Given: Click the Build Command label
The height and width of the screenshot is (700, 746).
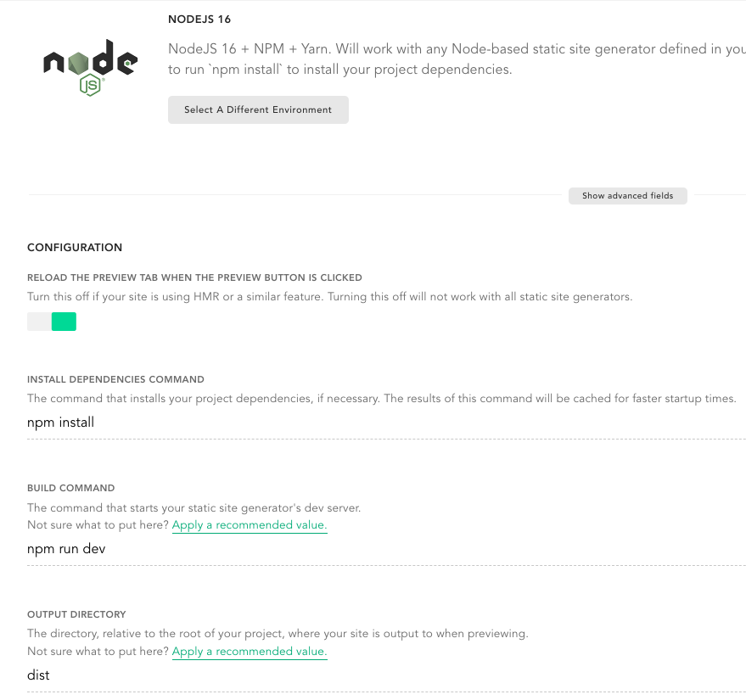Looking at the screenshot, I should 71,489.
